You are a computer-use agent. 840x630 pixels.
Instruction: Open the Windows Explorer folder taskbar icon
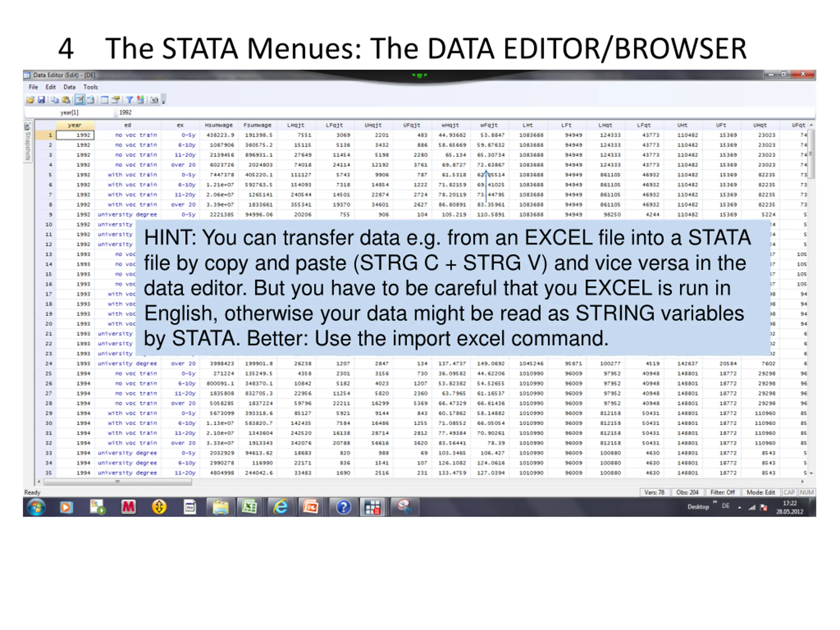click(x=220, y=507)
